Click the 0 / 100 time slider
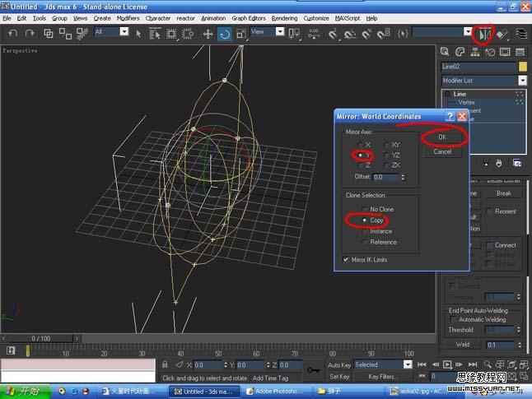 coord(40,338)
